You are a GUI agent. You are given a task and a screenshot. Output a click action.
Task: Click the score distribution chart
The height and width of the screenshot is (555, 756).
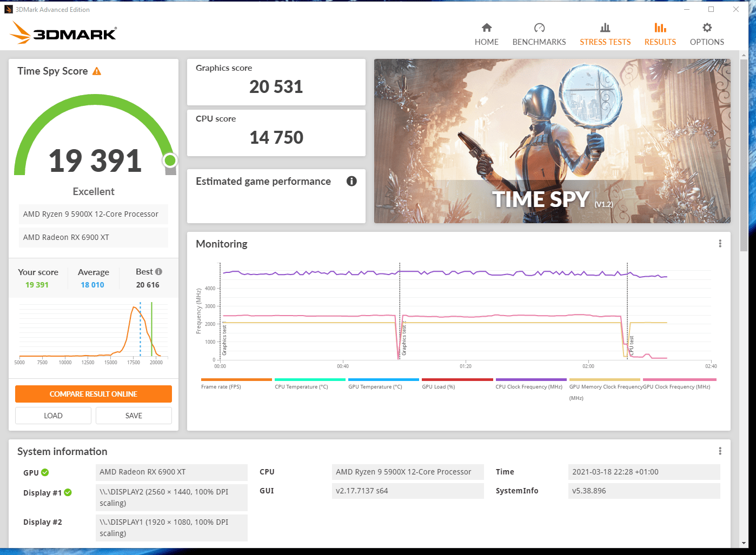click(x=94, y=331)
